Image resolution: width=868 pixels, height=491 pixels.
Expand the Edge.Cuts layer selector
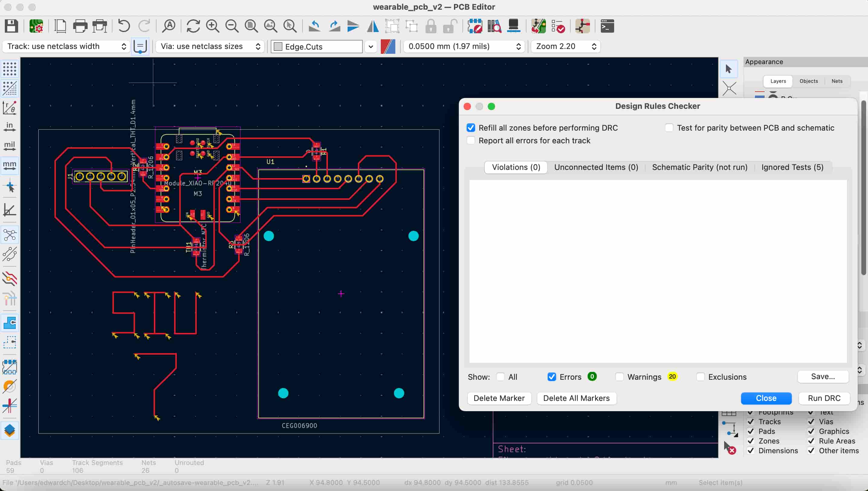(x=371, y=47)
